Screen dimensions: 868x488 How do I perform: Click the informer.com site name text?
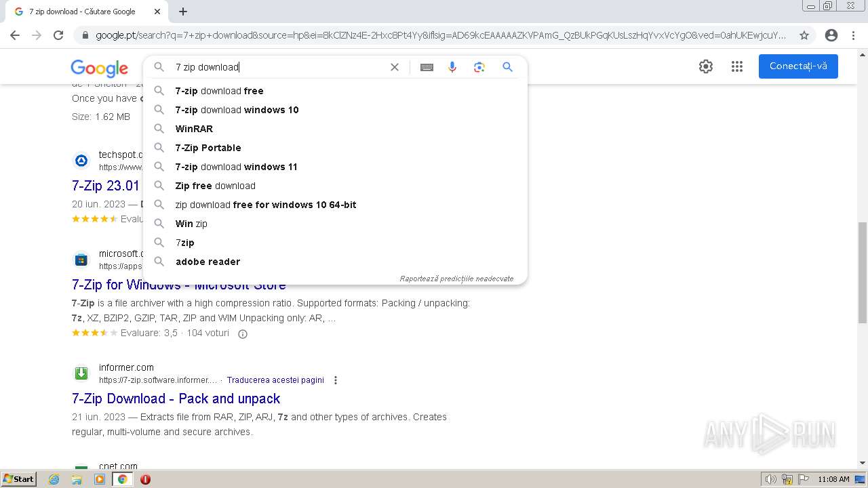coord(126,367)
